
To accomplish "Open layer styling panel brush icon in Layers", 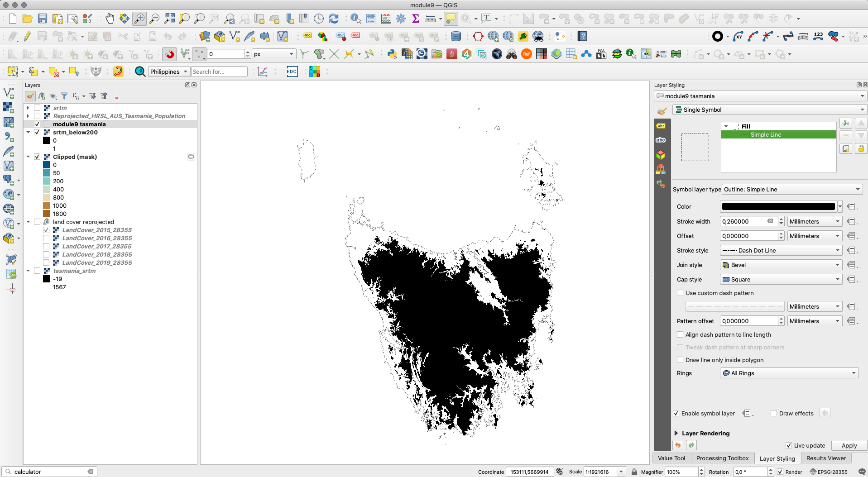I will (30, 96).
